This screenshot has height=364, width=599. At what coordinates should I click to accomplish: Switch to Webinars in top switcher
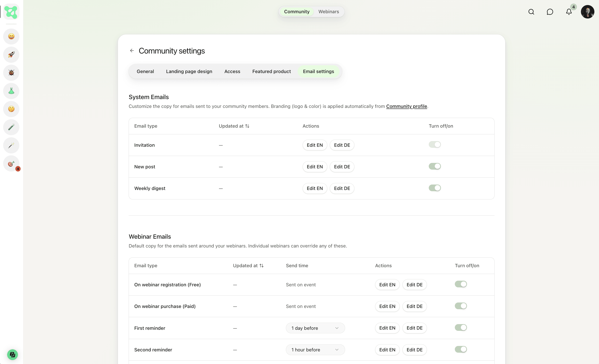coord(329,12)
